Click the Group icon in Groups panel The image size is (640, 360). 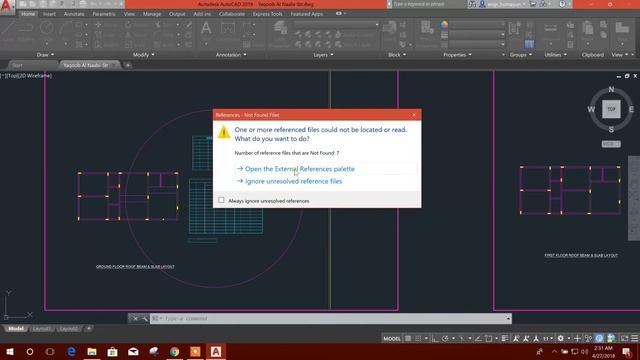click(515, 28)
